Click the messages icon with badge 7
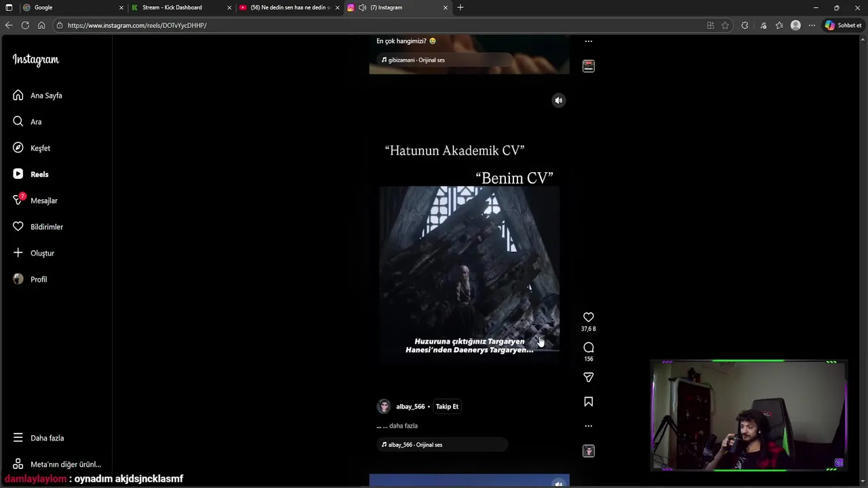This screenshot has height=488, width=868. click(x=18, y=201)
